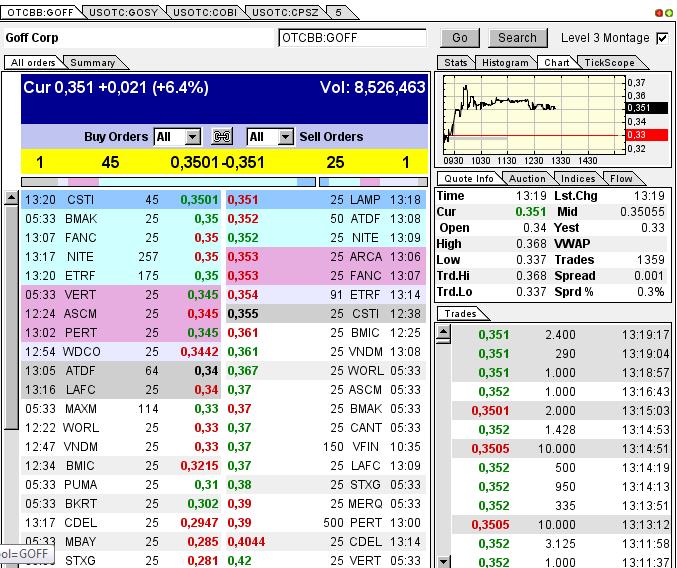Select the Chart tab

pyautogui.click(x=557, y=63)
